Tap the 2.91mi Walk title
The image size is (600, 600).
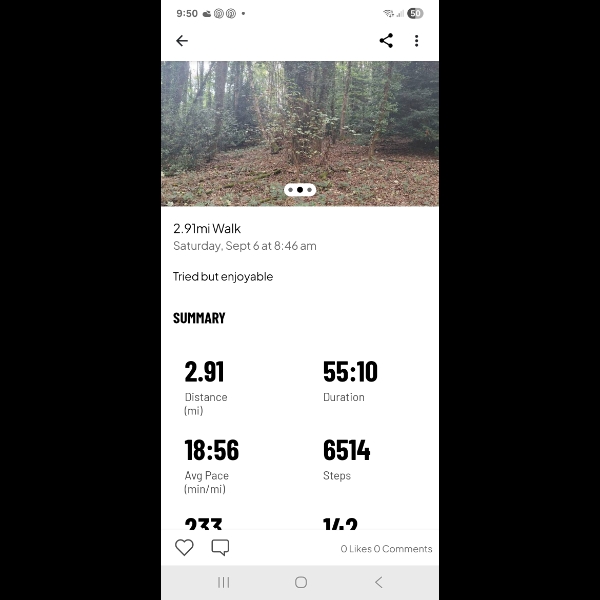(x=207, y=228)
